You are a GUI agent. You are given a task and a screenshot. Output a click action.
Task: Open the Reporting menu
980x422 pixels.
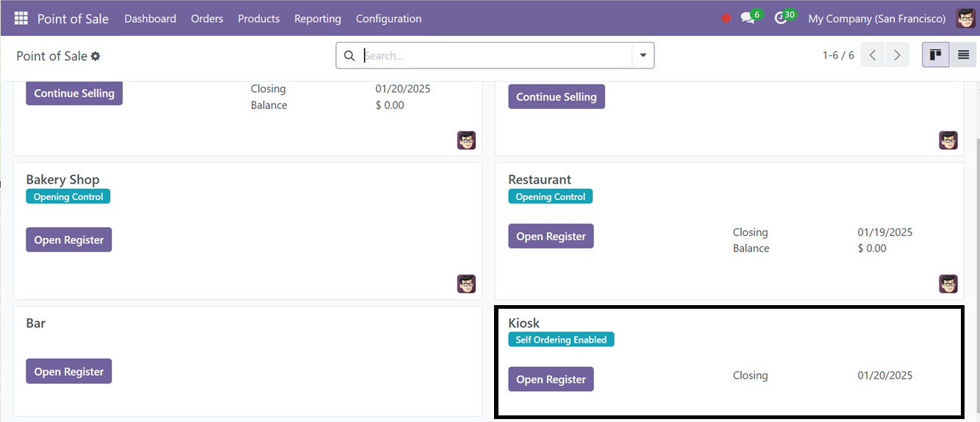318,18
